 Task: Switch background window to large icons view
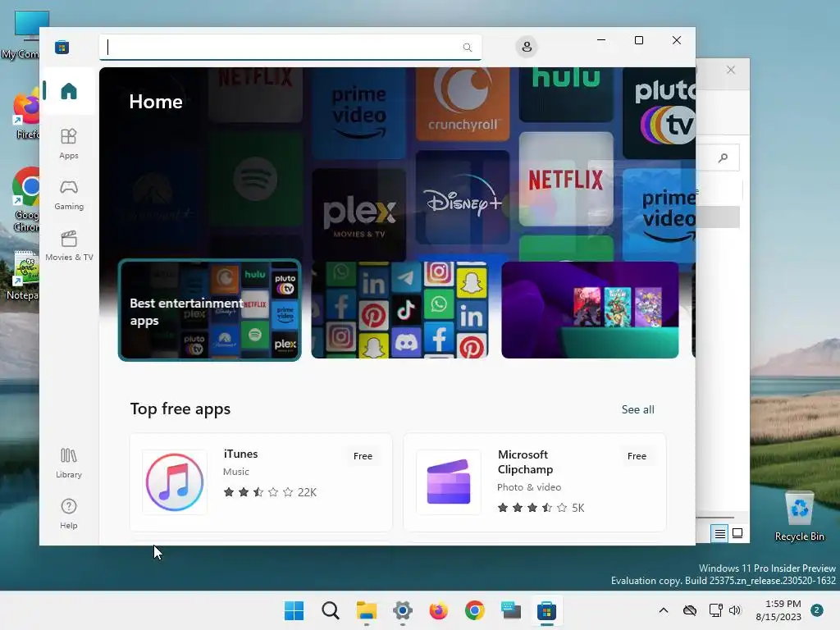click(x=737, y=533)
